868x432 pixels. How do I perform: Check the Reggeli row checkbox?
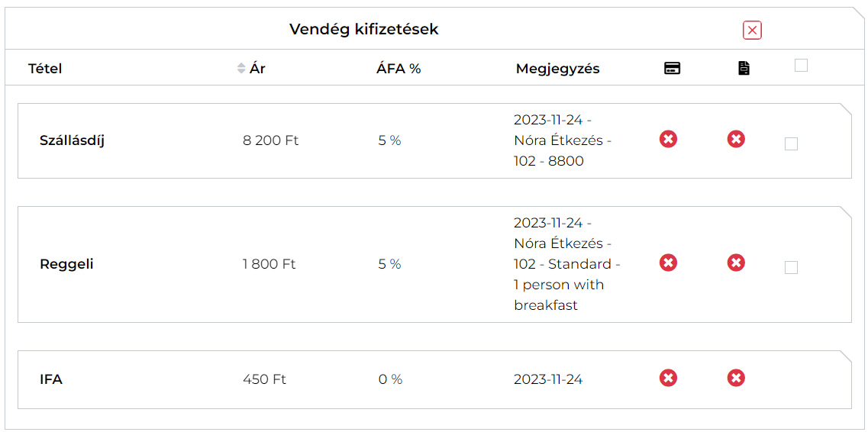pos(791,267)
